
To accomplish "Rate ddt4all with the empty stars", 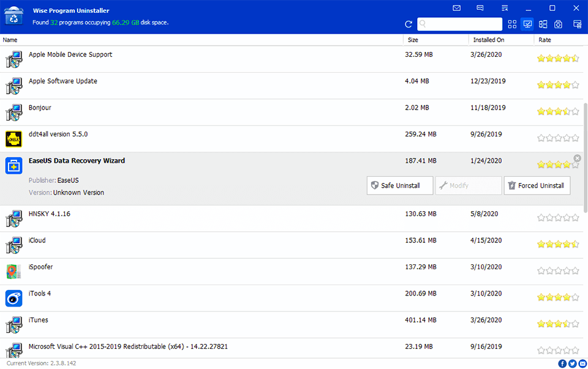I will [558, 138].
